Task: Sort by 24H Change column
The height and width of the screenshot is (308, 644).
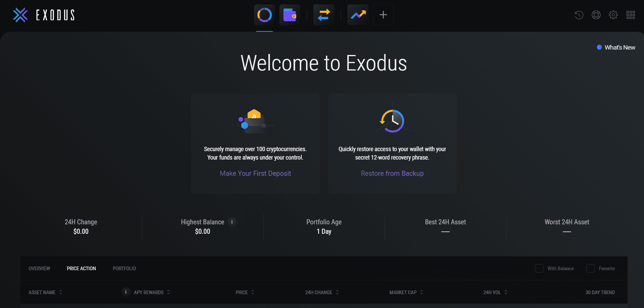Action: (x=322, y=292)
